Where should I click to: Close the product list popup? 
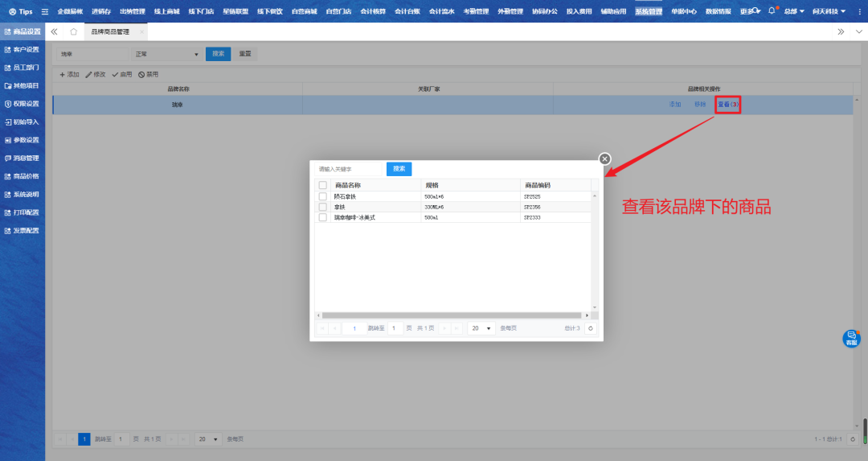(x=605, y=158)
